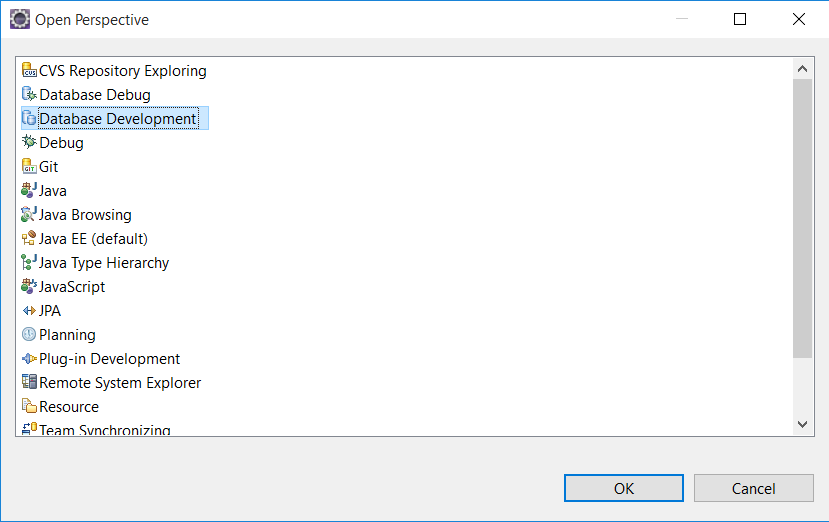Click the Git perspective icon

29,166
